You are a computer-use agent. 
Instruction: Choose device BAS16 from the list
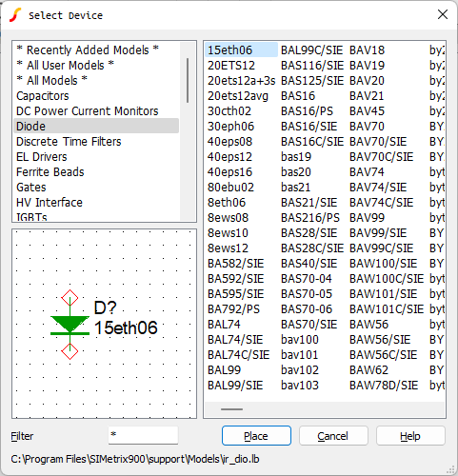click(x=298, y=96)
